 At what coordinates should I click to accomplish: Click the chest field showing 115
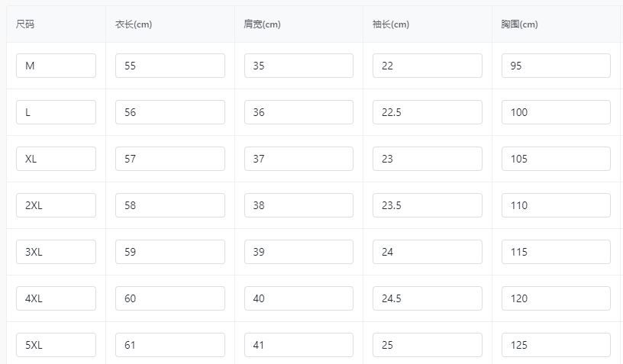pyautogui.click(x=557, y=252)
